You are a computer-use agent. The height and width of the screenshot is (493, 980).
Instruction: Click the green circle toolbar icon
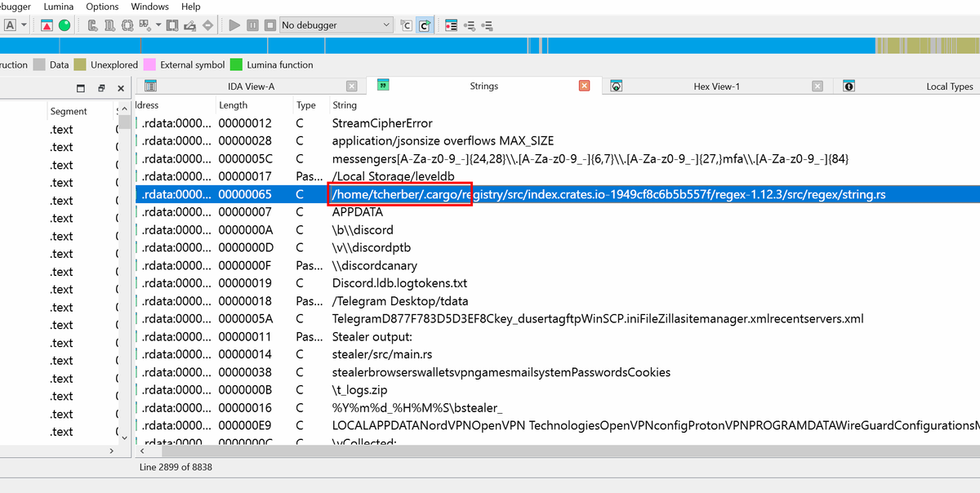(65, 25)
